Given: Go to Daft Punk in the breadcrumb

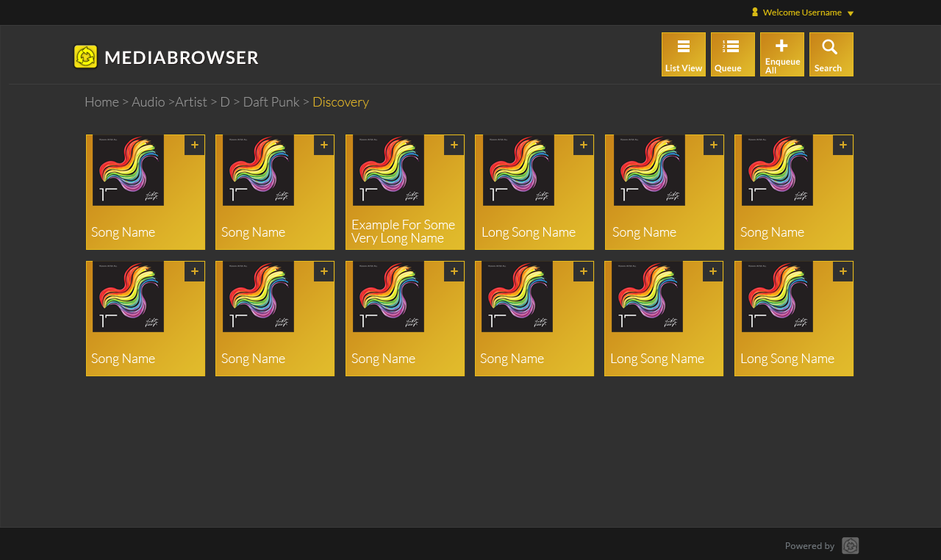Looking at the screenshot, I should [271, 102].
